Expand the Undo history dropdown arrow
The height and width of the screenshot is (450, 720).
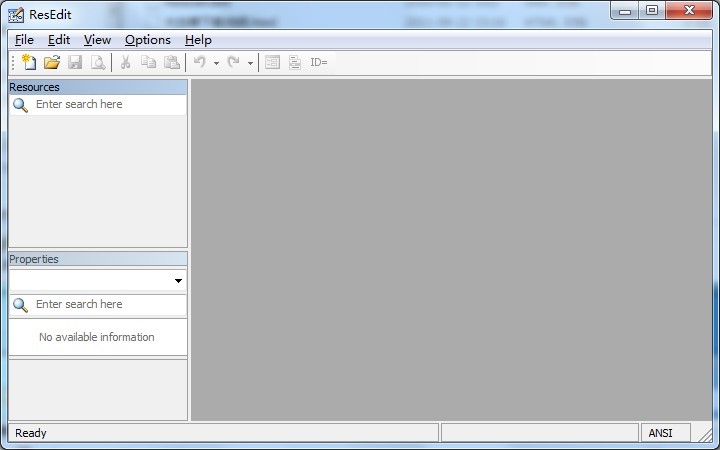coord(216,63)
